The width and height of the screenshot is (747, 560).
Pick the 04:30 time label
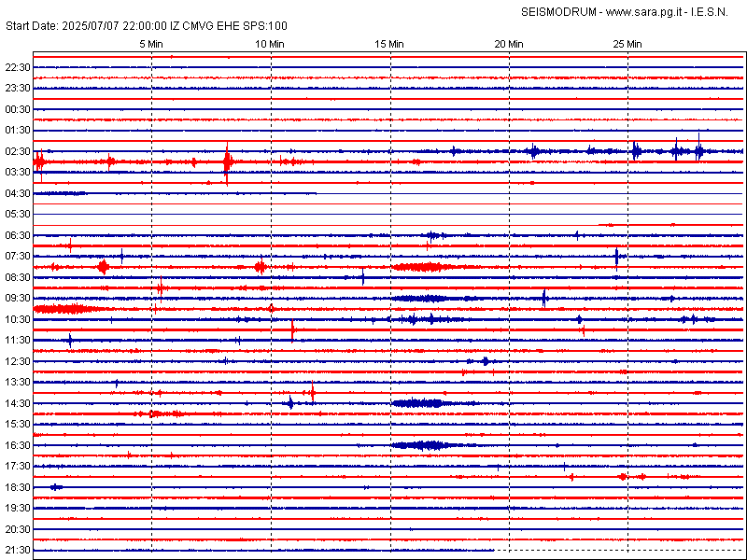click(x=18, y=193)
